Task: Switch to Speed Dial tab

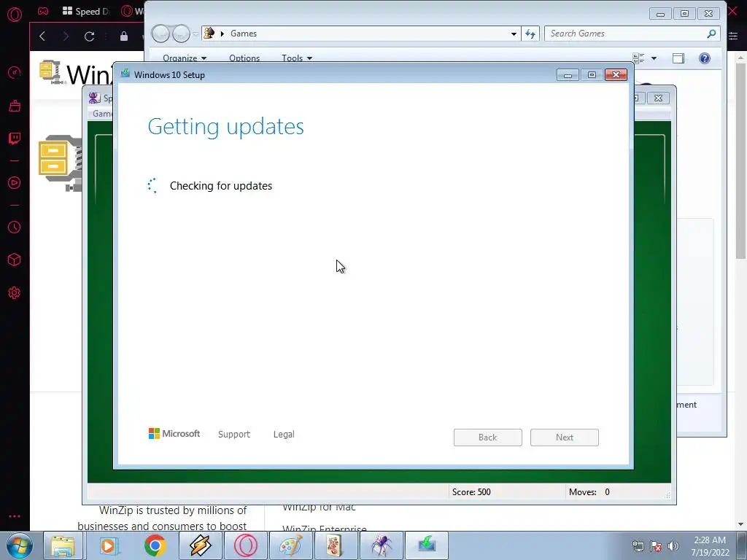Action: click(86, 12)
